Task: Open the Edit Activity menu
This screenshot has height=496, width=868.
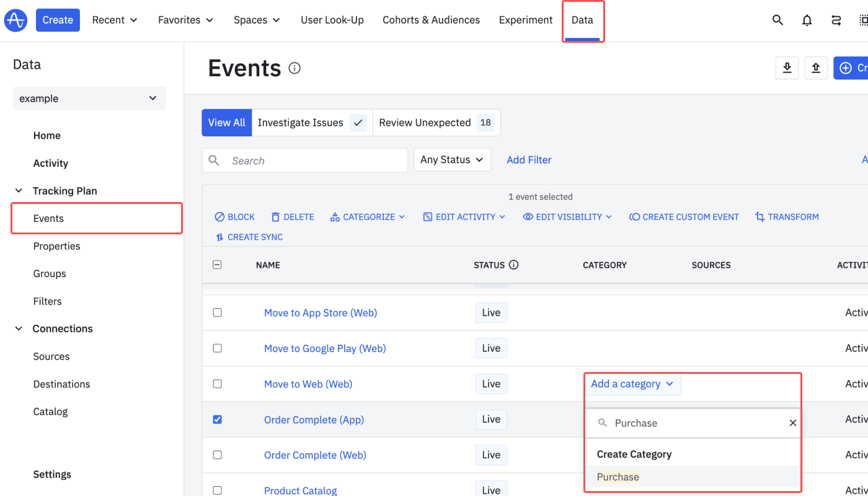Action: [x=464, y=217]
